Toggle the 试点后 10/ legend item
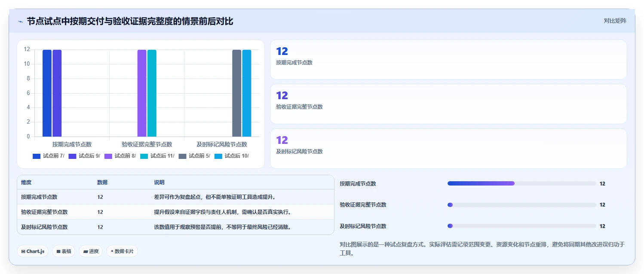Screen dimensions: 644x274 pyautogui.click(x=232, y=156)
